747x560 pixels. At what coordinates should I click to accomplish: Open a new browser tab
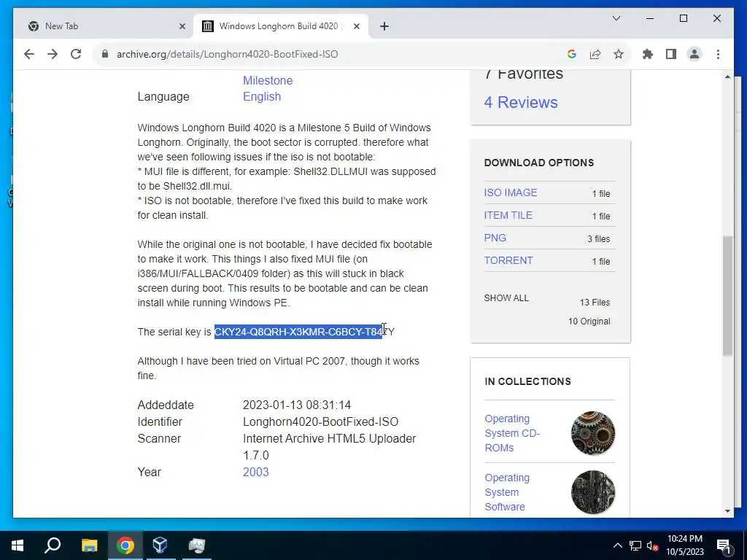point(384,26)
